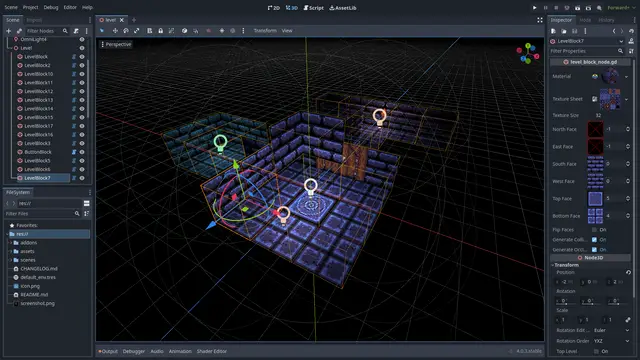Toggle visibility of ButtonBlock

(82, 152)
